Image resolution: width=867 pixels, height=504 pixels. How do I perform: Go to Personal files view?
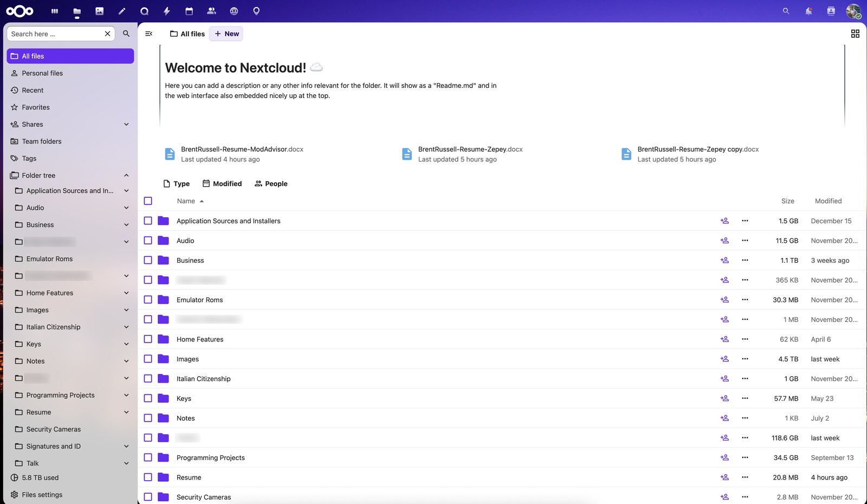point(70,73)
